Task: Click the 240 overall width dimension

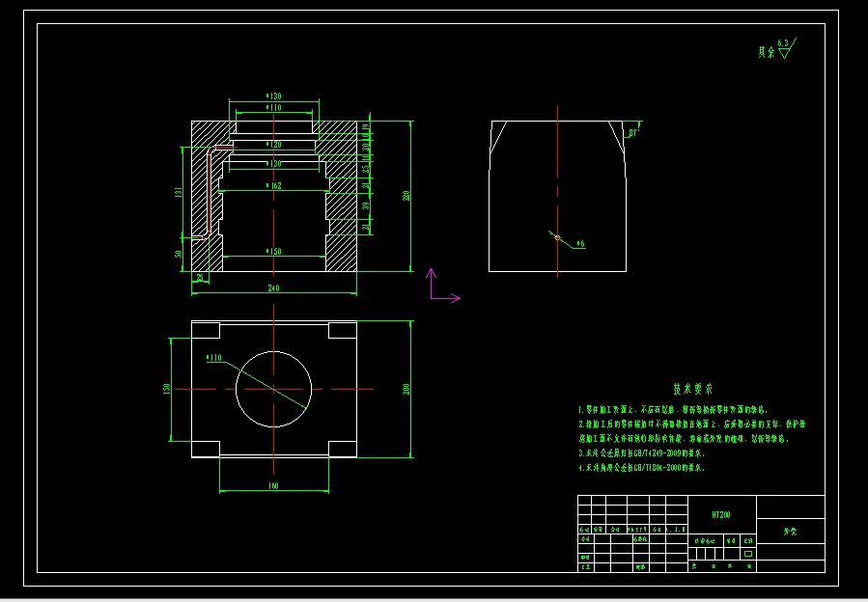Action: click(273, 288)
